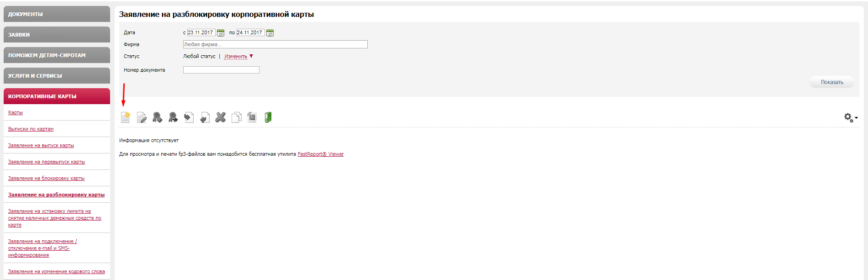The width and height of the screenshot is (868, 280).
Task: Open the calendar picker for the end date
Action: (270, 33)
